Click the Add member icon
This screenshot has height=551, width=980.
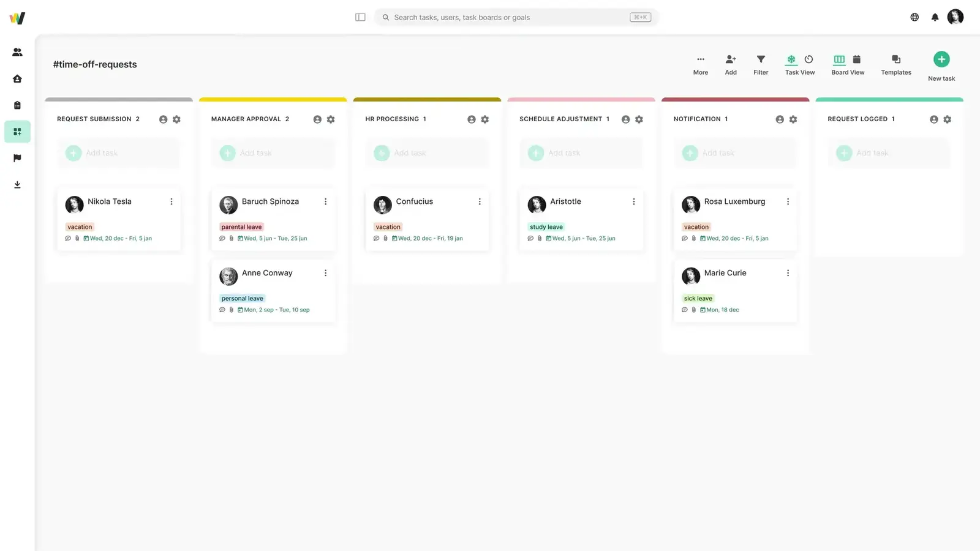pyautogui.click(x=731, y=64)
